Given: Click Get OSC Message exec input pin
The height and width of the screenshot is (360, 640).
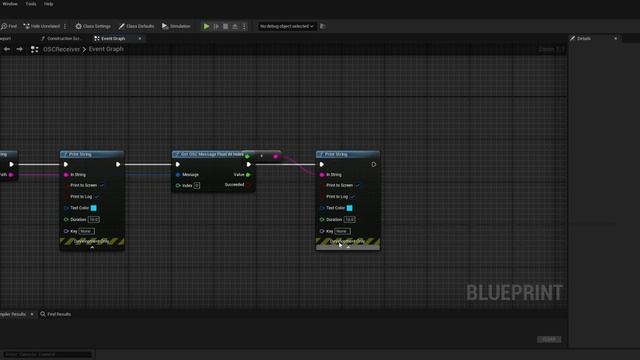Looking at the screenshot, I should 178,164.
